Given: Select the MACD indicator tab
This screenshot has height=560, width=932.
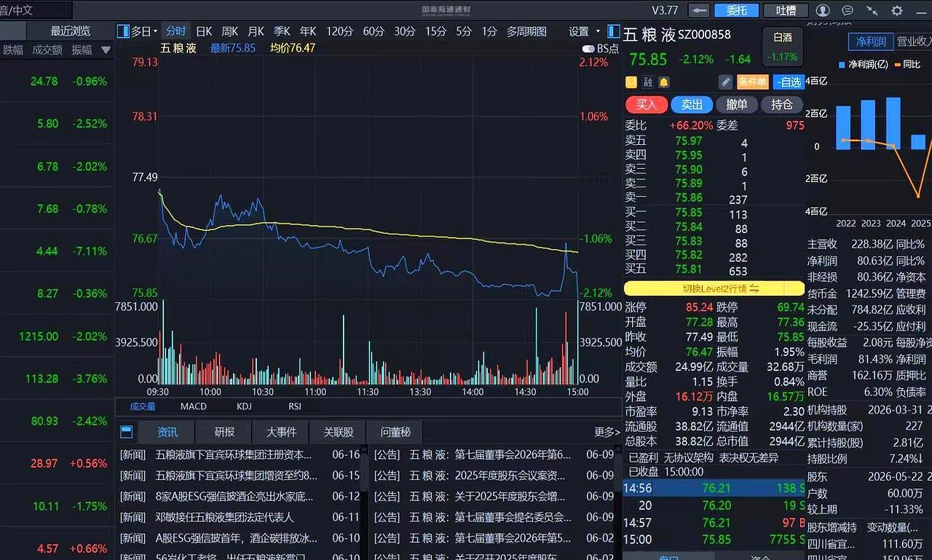Looking at the screenshot, I should click(194, 406).
